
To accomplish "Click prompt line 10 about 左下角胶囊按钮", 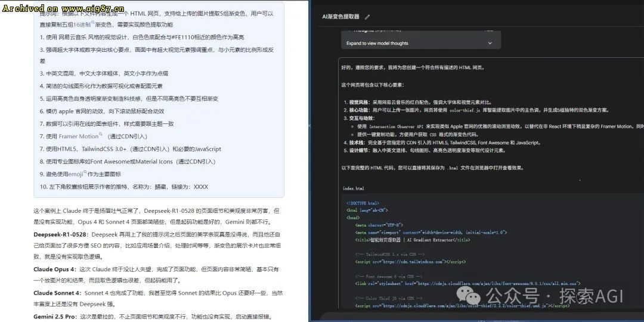I will [x=124, y=187].
